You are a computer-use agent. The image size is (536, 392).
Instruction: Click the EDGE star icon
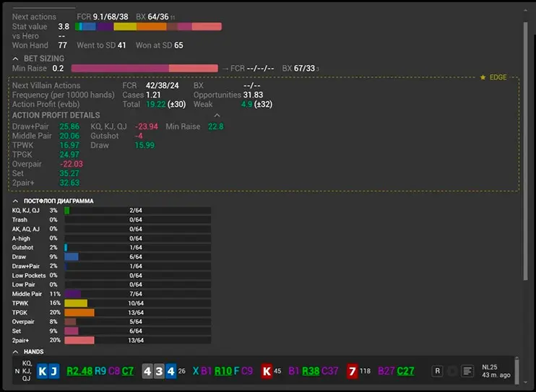pos(483,77)
